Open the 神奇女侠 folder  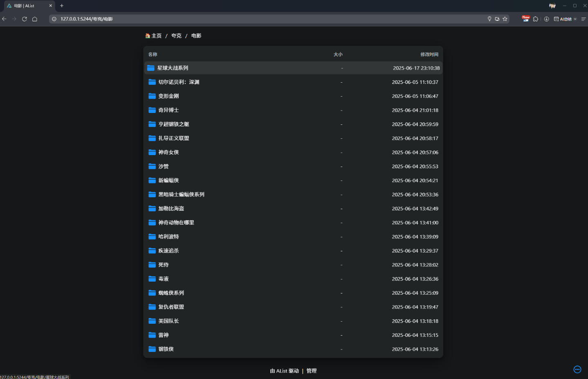coord(293,152)
